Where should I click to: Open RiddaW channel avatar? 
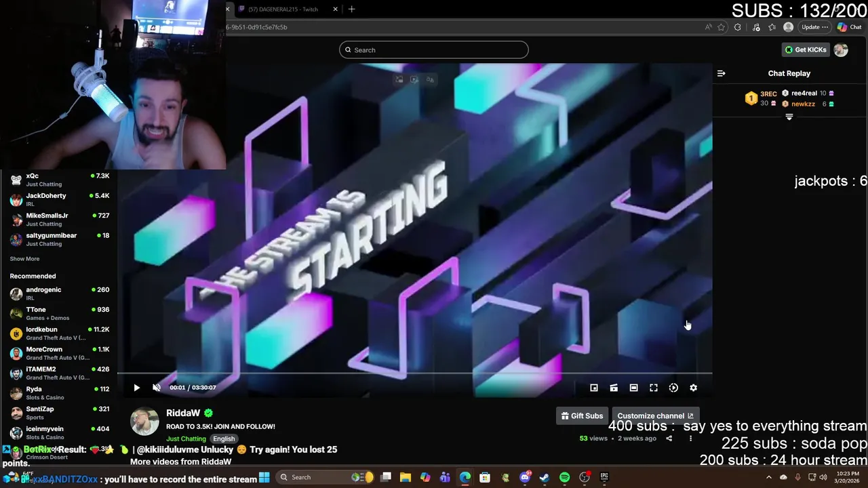click(144, 422)
